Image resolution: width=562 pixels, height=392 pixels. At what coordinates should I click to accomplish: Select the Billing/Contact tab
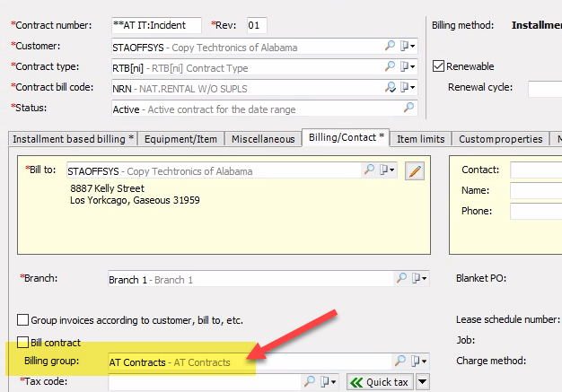click(x=346, y=137)
